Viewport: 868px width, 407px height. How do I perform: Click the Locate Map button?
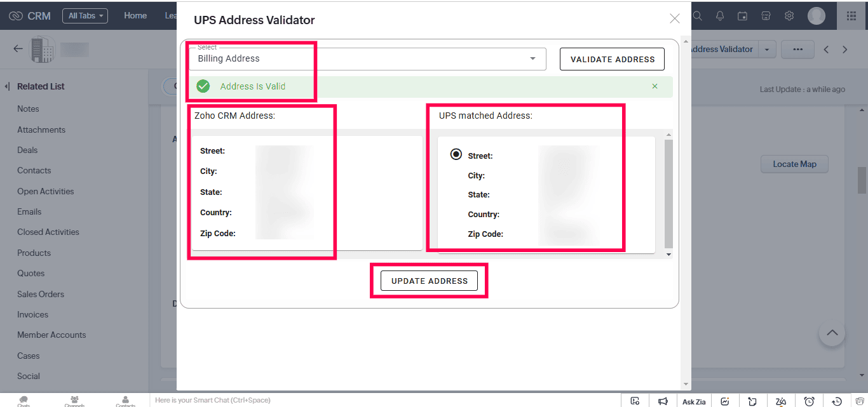coord(794,164)
